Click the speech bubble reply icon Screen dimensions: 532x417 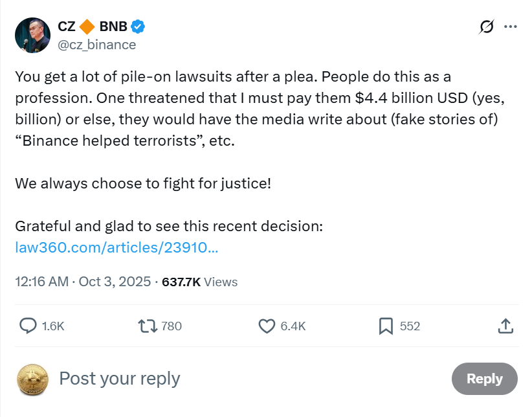[x=28, y=326]
